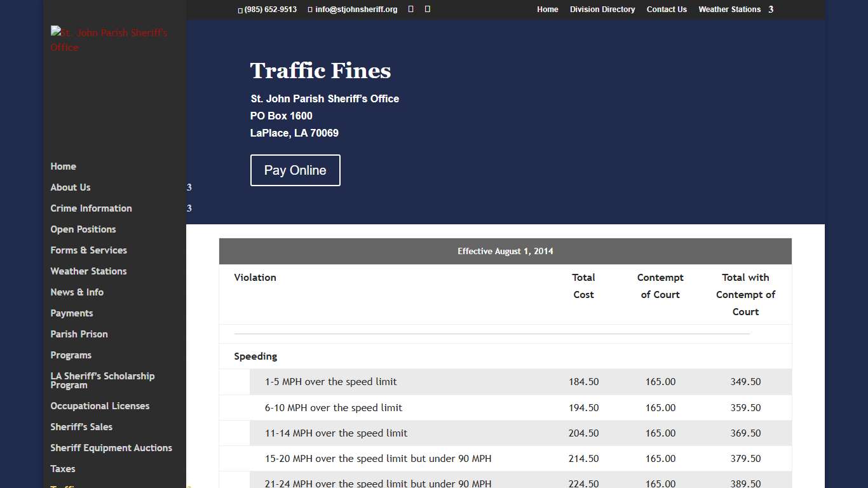The height and width of the screenshot is (488, 868).
Task: Click the Effective August 1, 2014 table header
Action: click(505, 251)
